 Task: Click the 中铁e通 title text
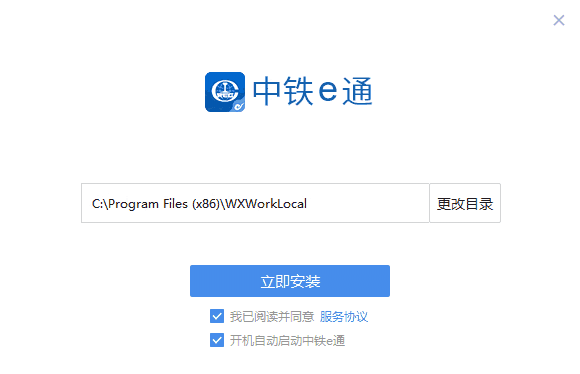[x=313, y=91]
